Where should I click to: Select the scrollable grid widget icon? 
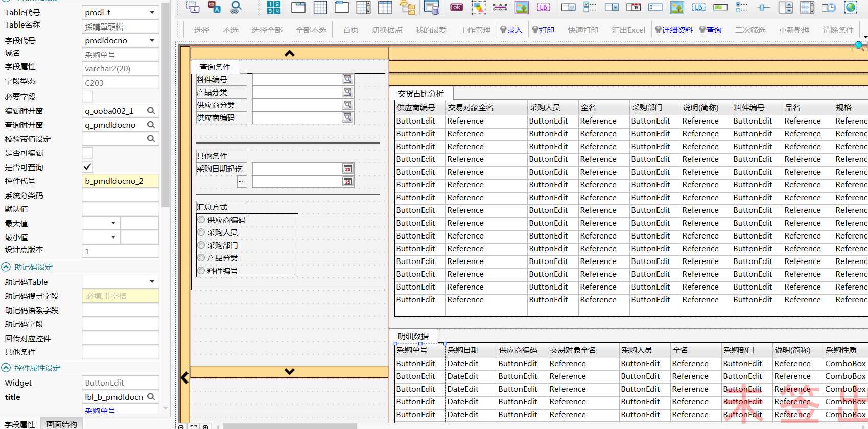(364, 7)
